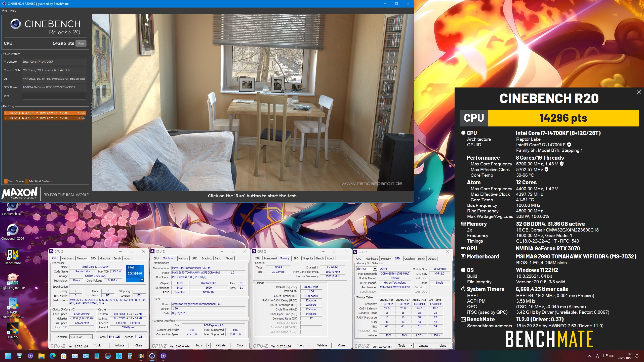Open the Intel Extreme Tuning desktop shortcut
The height and width of the screenshot is (362, 644).
13,308
